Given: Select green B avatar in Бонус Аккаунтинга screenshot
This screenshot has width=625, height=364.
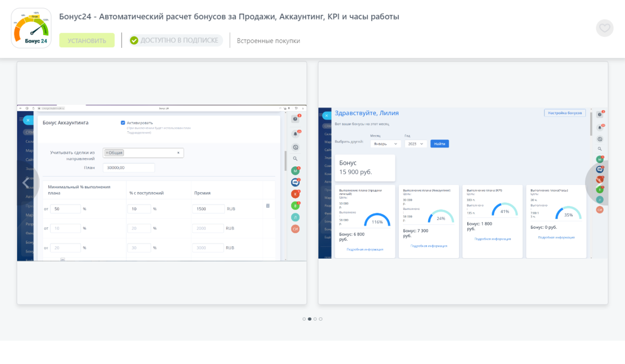Looking at the screenshot, I should (295, 205).
